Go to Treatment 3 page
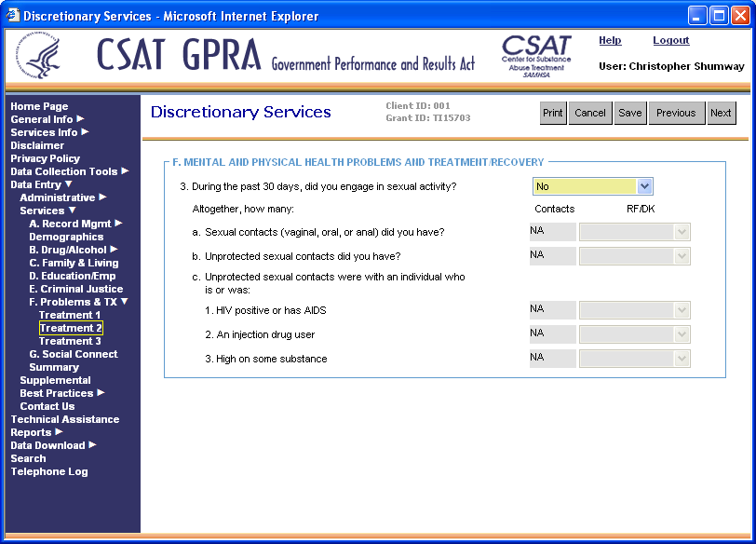The height and width of the screenshot is (544, 756). [70, 341]
